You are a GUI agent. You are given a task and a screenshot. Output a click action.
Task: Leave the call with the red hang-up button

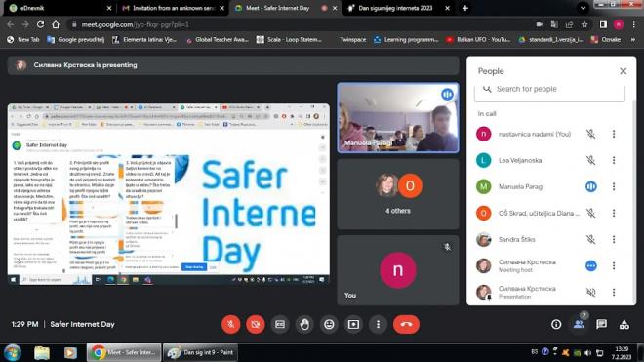[x=406, y=324]
